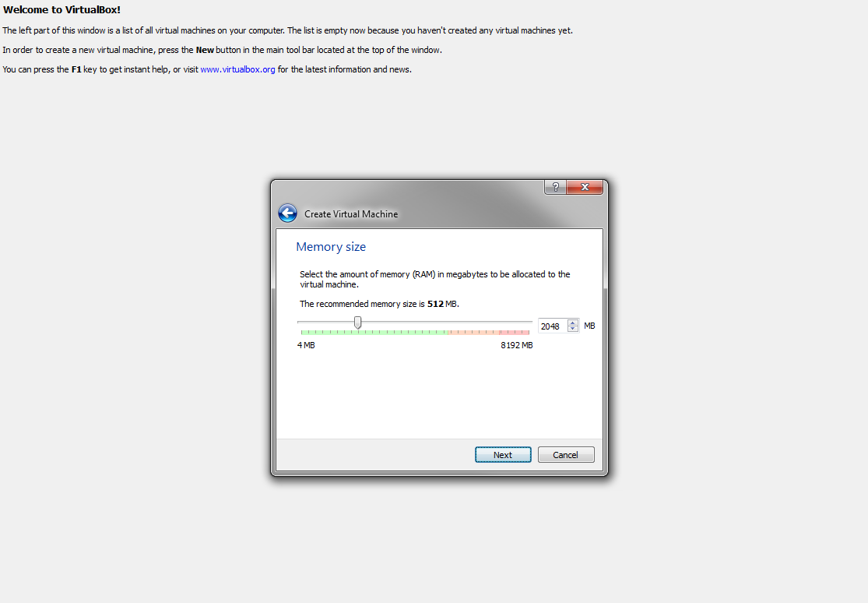
Task: Click the recommended memory size 512 MB text
Action: (x=378, y=304)
